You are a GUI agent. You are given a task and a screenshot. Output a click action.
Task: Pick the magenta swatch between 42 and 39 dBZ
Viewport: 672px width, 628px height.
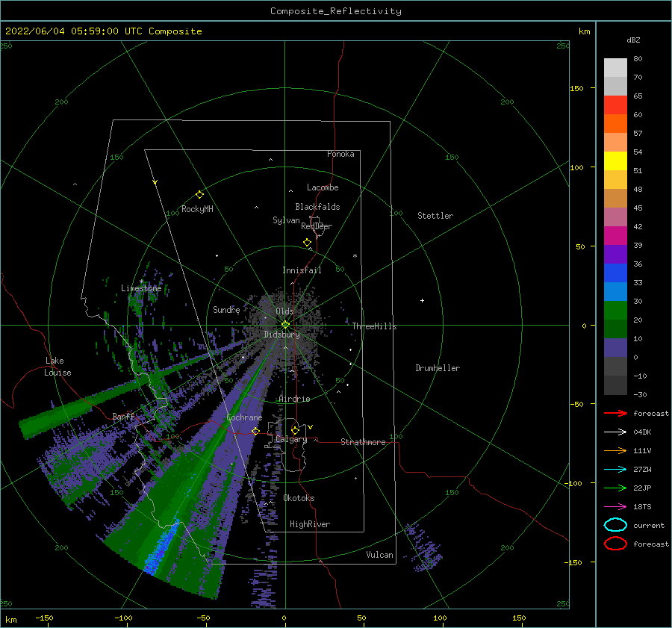(615, 236)
